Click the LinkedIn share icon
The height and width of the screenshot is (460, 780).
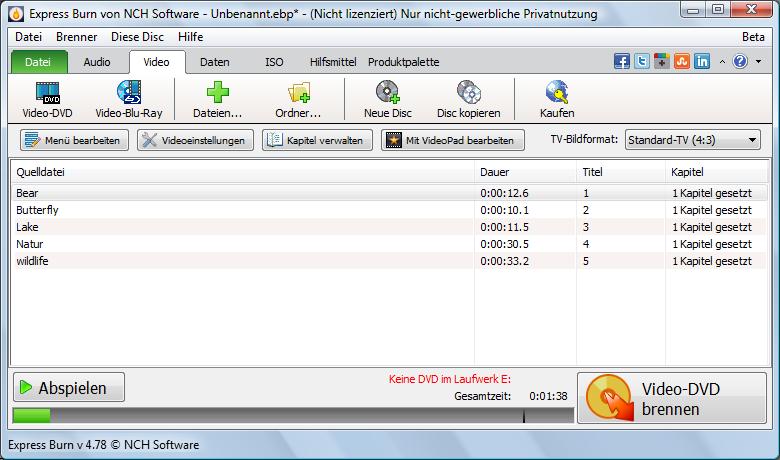[x=702, y=61]
